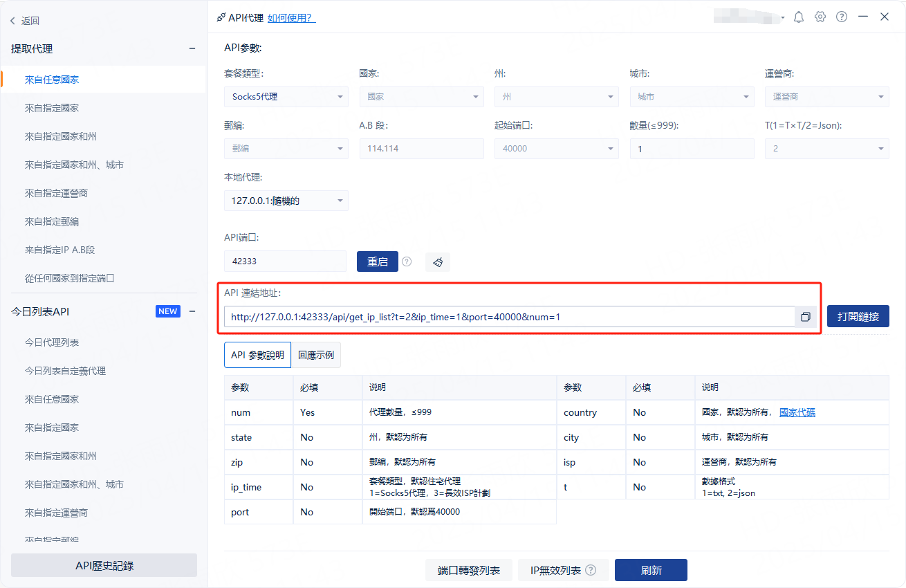Click the info icon on IP無效列表

pyautogui.click(x=591, y=571)
